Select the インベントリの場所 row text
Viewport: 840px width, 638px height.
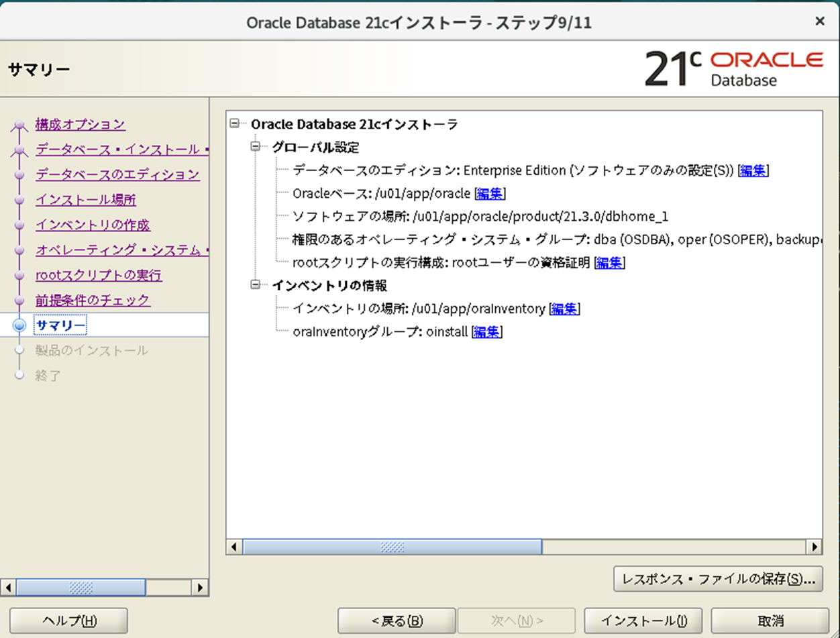(419, 309)
